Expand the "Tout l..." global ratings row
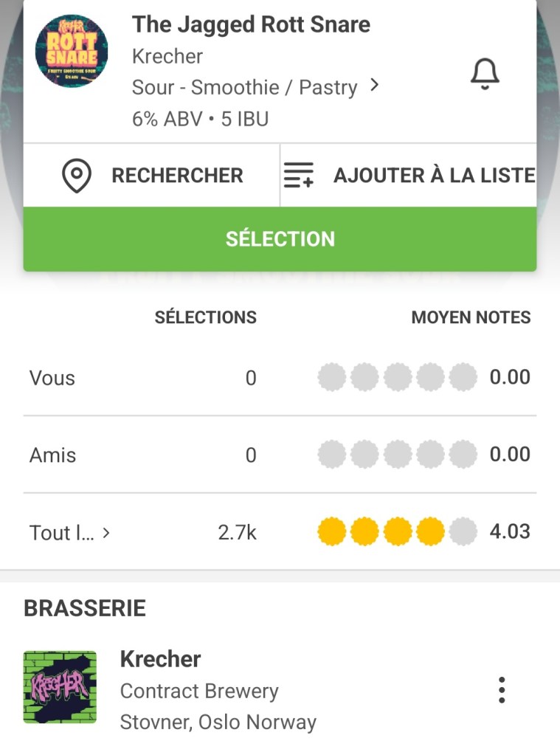Viewport: 560px width, 755px height. 70,532
